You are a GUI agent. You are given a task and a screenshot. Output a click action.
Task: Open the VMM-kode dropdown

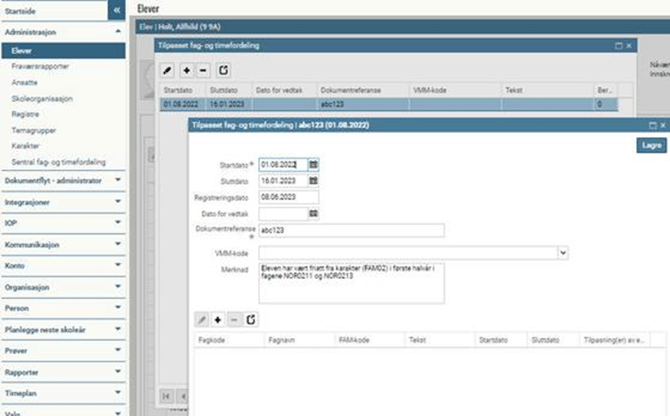(x=563, y=254)
